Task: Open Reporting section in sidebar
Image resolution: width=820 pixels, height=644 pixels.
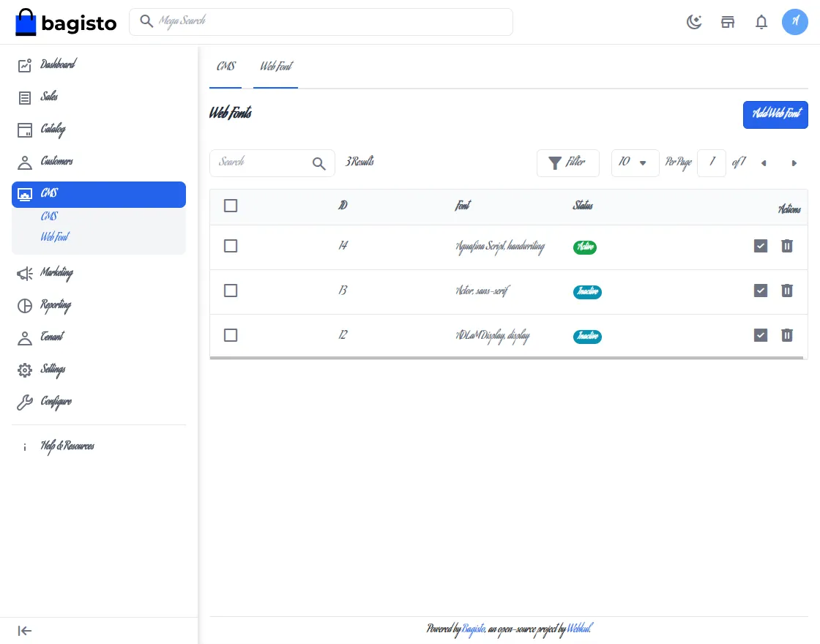Action: pyautogui.click(x=98, y=305)
